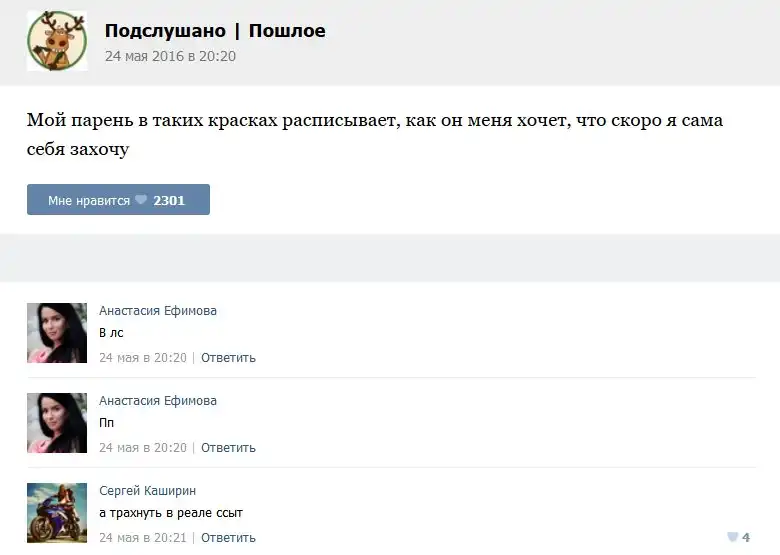Visit Сергей Каширин's profile name link
This screenshot has height=555, width=780.
click(x=147, y=491)
